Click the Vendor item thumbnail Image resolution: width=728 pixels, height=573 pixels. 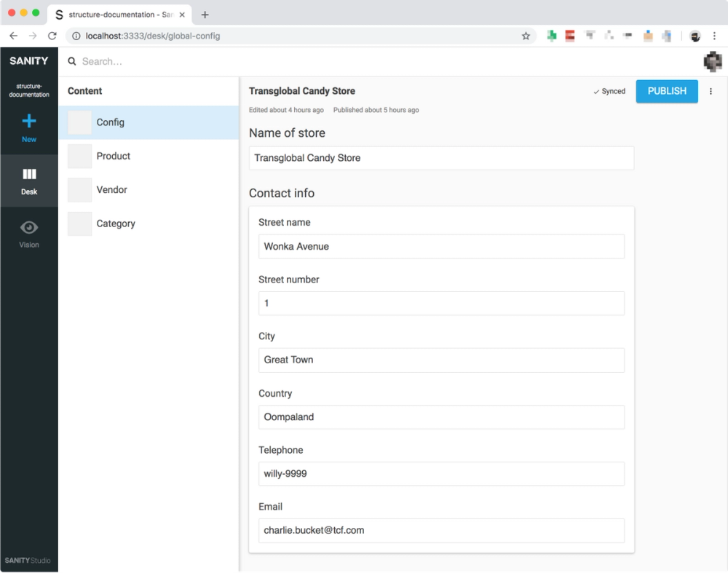pyautogui.click(x=79, y=189)
